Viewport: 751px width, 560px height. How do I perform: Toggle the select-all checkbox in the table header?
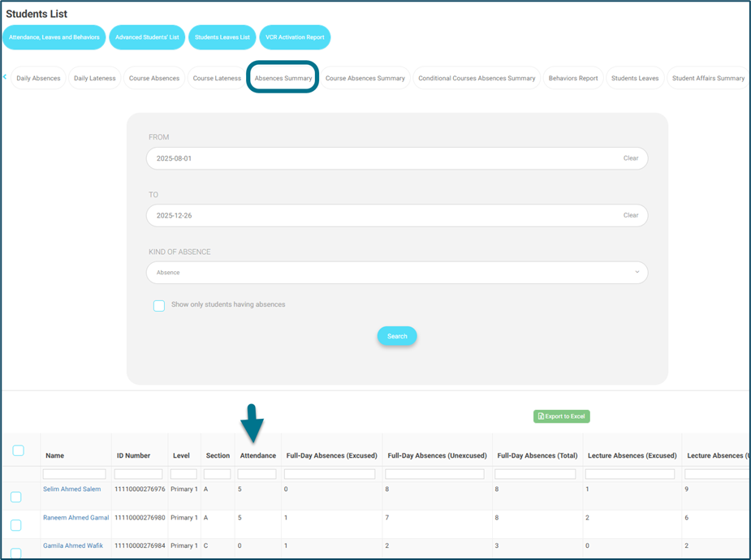(18, 450)
